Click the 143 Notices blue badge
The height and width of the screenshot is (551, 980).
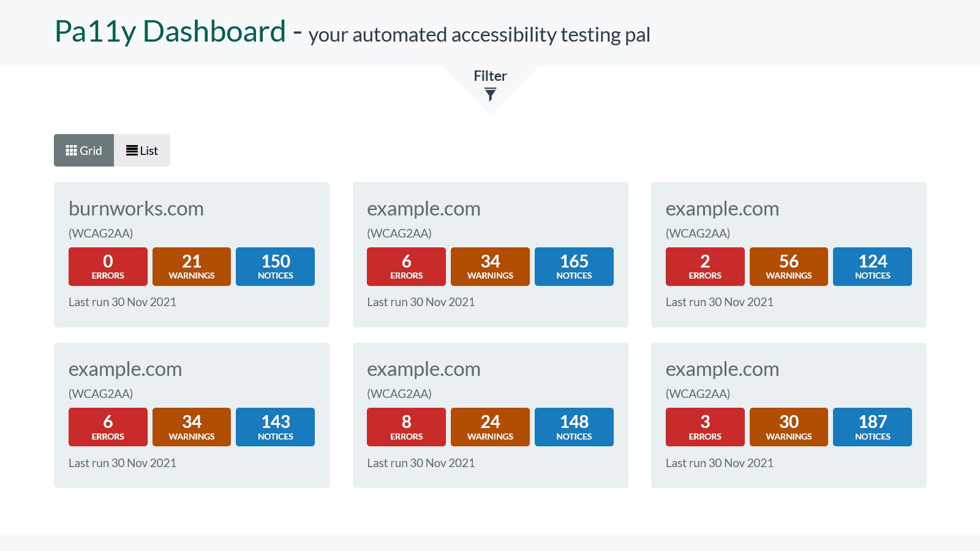(275, 427)
